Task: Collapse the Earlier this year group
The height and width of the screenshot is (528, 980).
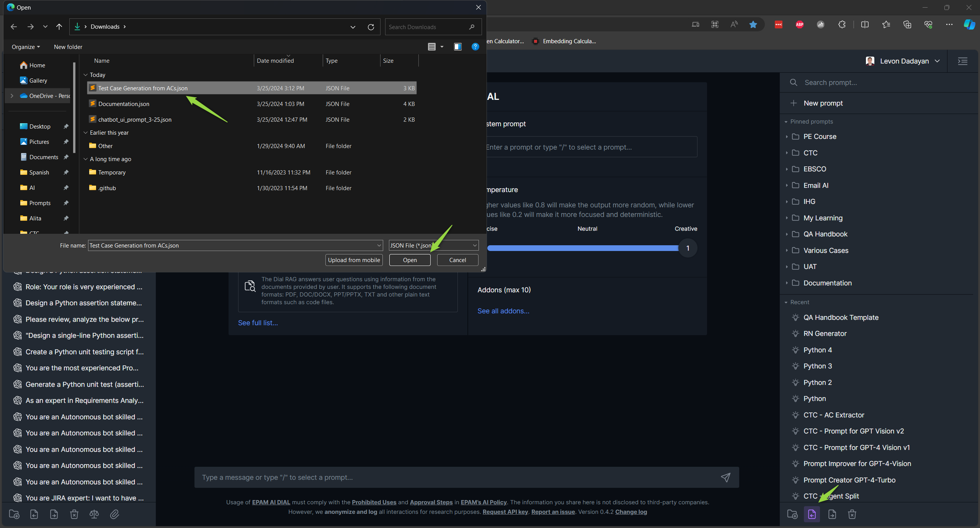Action: point(86,133)
